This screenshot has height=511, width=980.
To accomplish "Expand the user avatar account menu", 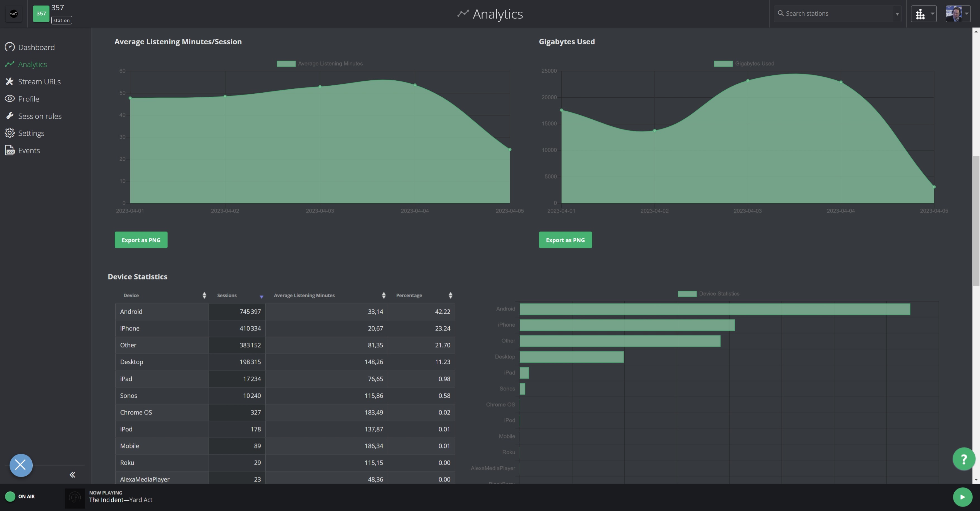I will 958,14.
